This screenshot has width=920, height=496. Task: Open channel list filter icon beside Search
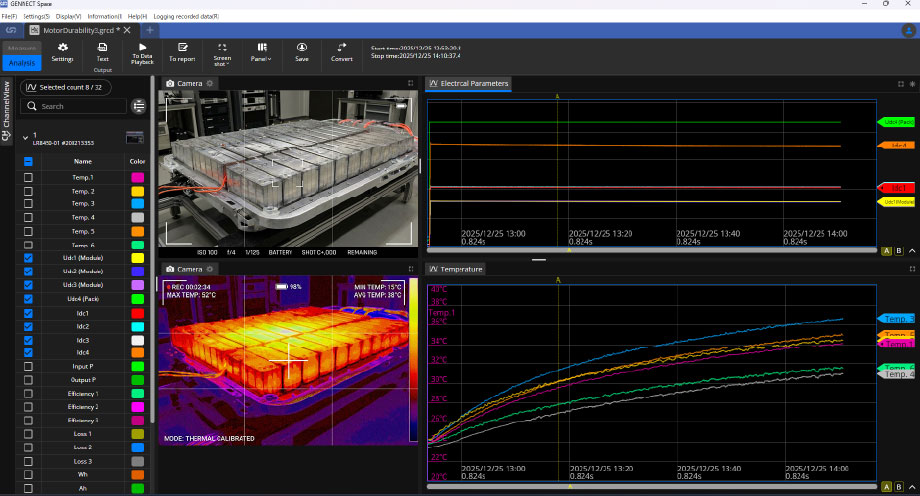point(138,106)
